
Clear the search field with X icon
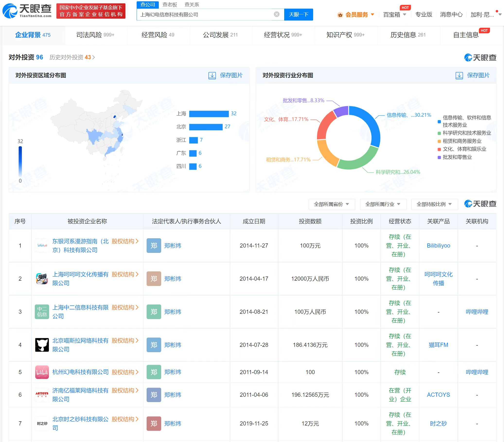pyautogui.click(x=277, y=14)
